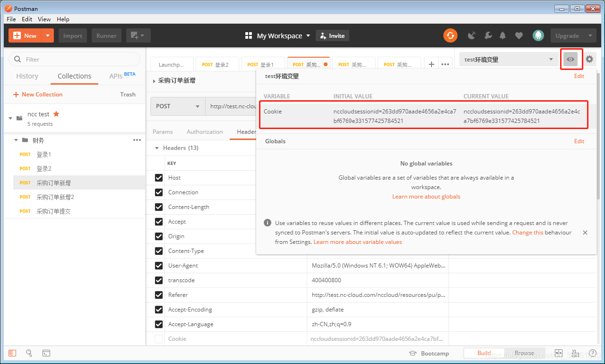Collapse the 财务 folder
This screenshot has width=605, height=364.
[x=16, y=140]
